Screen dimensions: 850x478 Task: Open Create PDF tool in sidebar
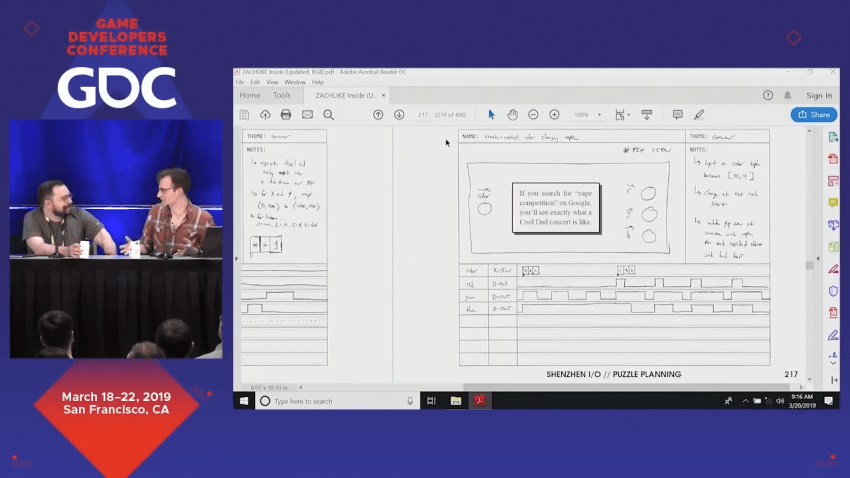pos(833,159)
